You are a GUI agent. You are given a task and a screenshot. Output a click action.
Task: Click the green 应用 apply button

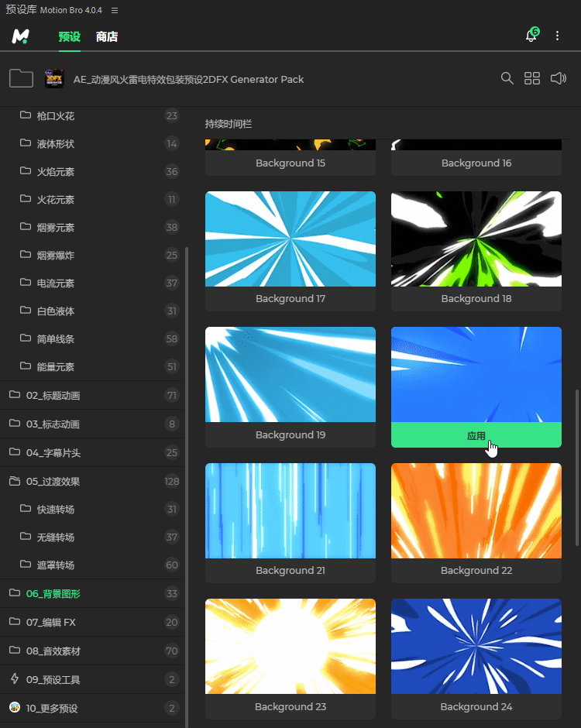point(476,435)
